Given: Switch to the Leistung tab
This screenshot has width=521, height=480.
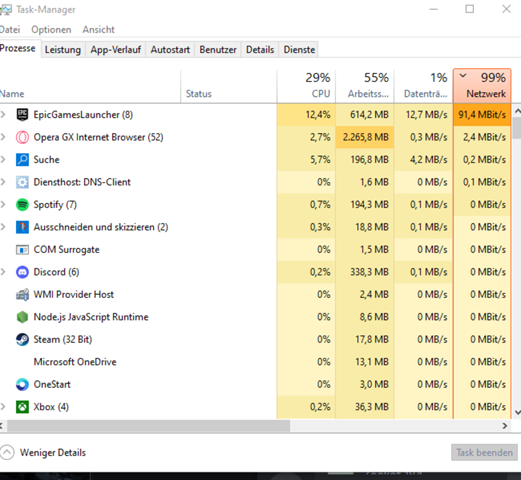Looking at the screenshot, I should pos(63,50).
